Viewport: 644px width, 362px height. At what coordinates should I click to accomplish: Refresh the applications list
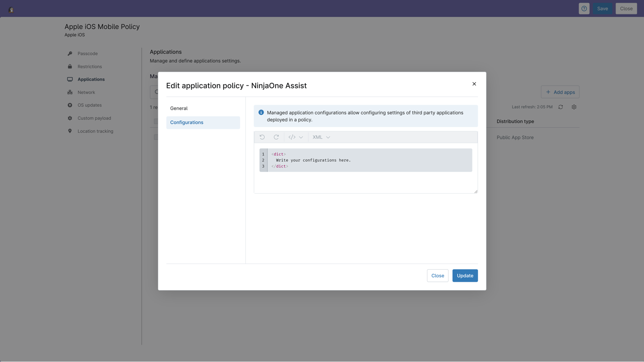[560, 107]
